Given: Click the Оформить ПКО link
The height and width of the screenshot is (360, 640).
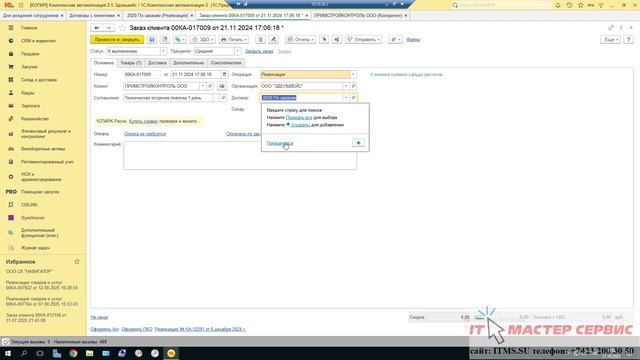Looking at the screenshot, I should 137,329.
